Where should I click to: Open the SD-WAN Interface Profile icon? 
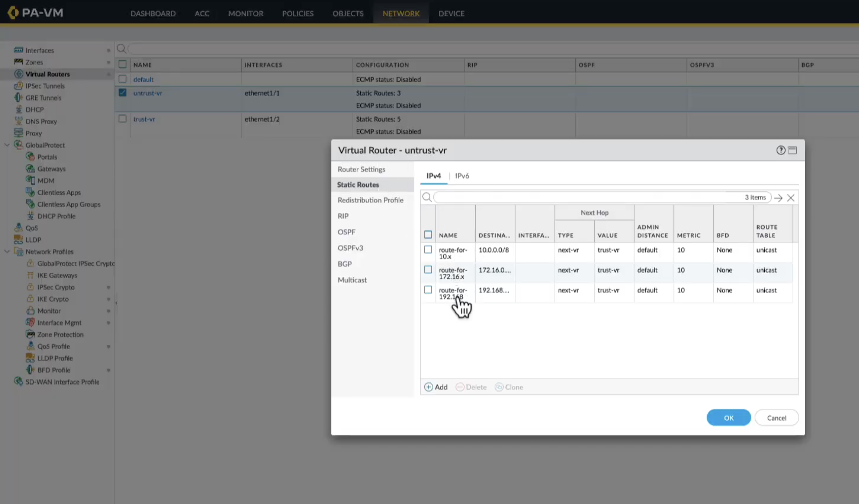18,382
